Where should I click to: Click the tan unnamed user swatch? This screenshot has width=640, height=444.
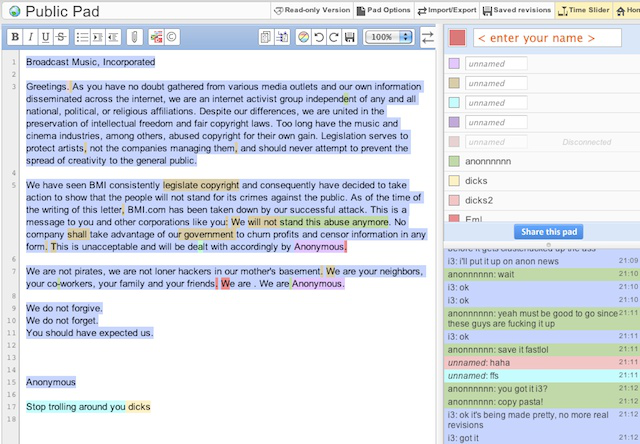454,83
